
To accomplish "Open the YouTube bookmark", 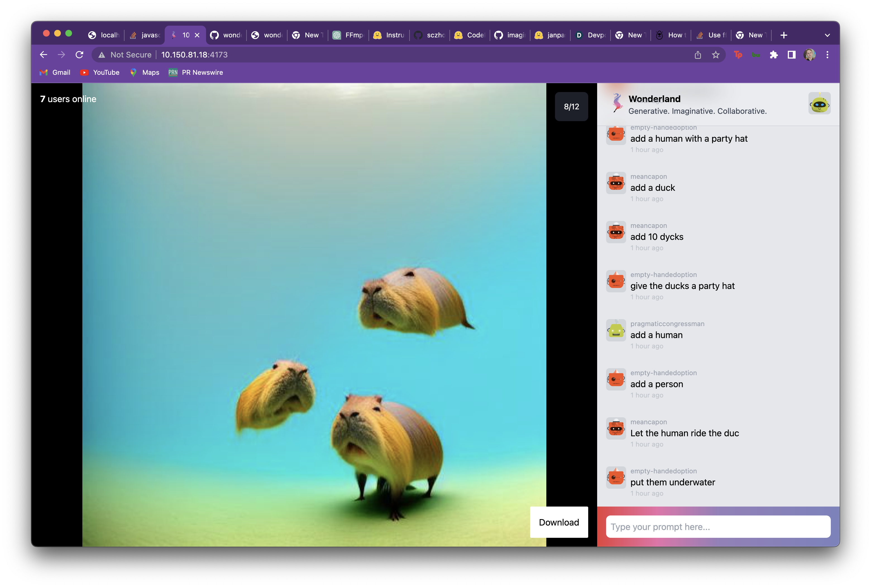I will click(x=100, y=73).
